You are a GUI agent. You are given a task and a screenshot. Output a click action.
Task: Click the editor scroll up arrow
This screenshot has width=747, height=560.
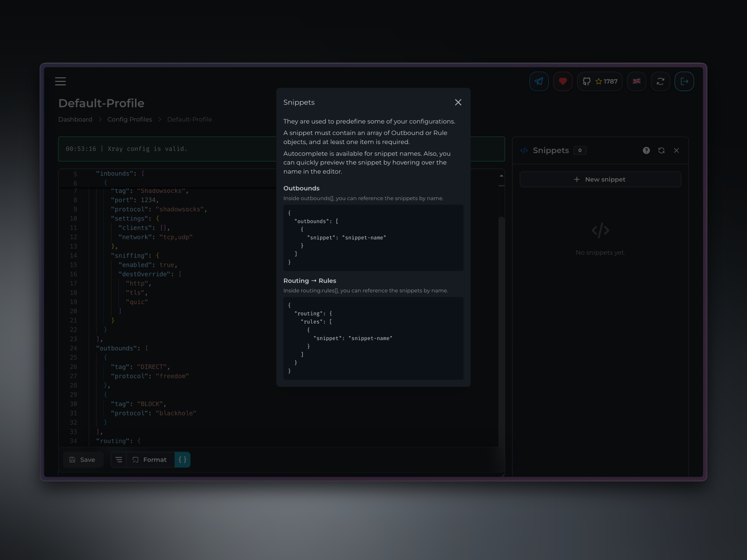pyautogui.click(x=502, y=176)
